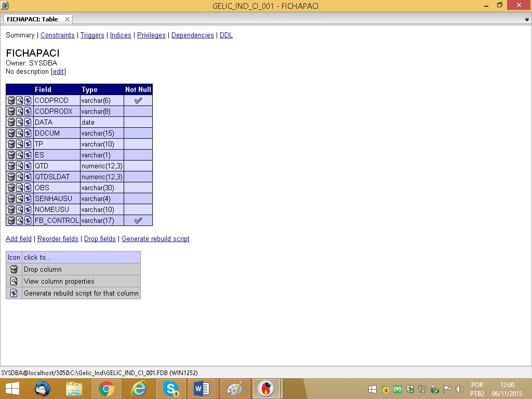
Task: Click Not Null checkmark for FB_CONTROL
Action: (138, 220)
